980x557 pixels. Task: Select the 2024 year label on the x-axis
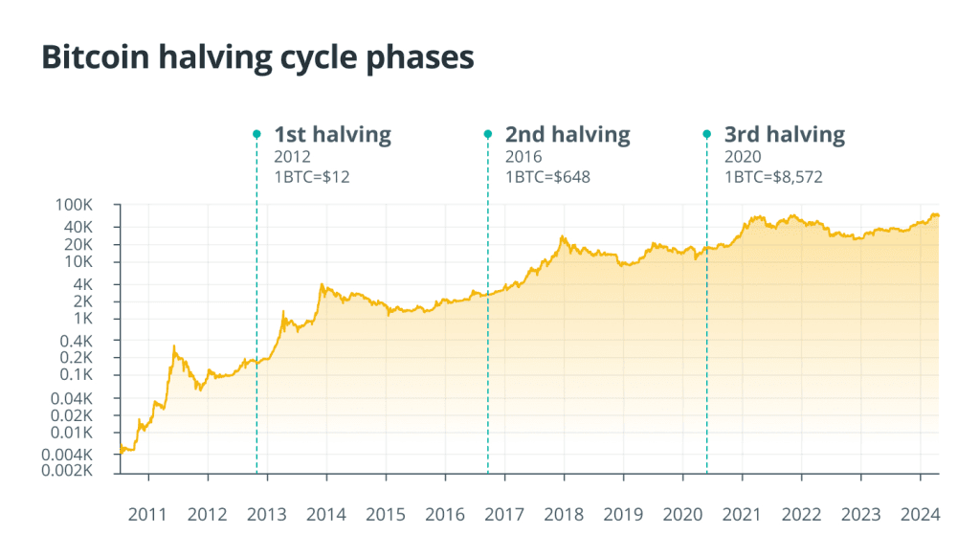(x=920, y=515)
